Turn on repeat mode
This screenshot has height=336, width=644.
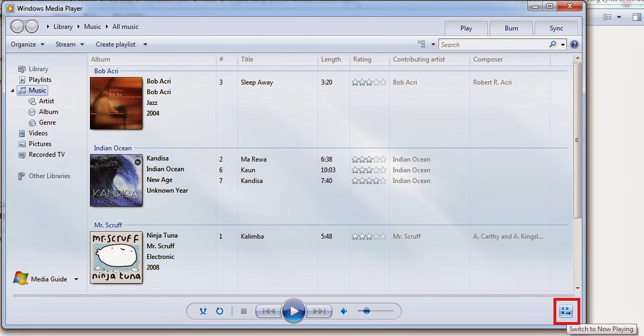click(219, 311)
